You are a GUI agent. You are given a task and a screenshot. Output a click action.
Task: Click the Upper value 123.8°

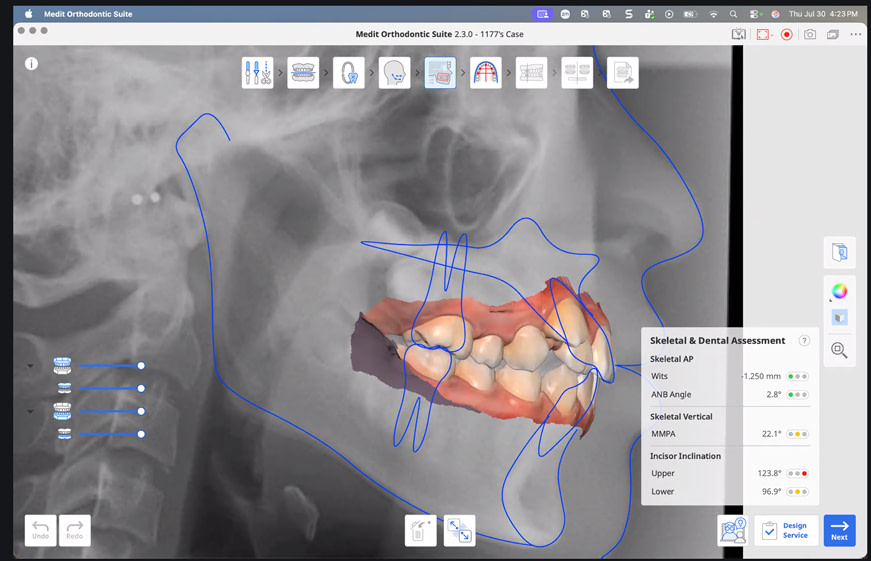point(769,474)
